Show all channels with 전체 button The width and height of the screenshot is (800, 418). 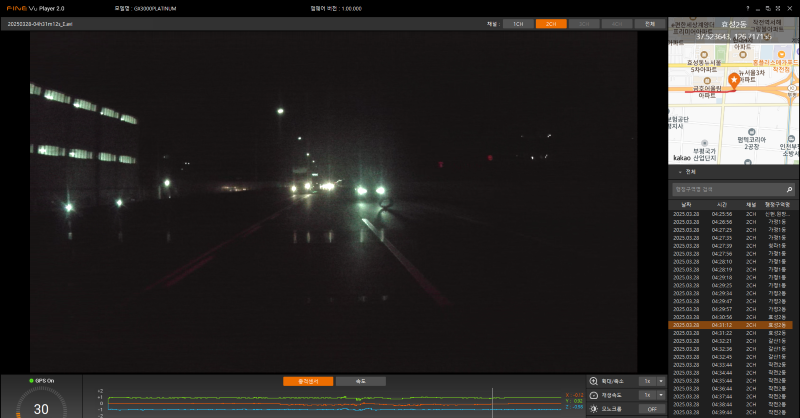pyautogui.click(x=649, y=24)
